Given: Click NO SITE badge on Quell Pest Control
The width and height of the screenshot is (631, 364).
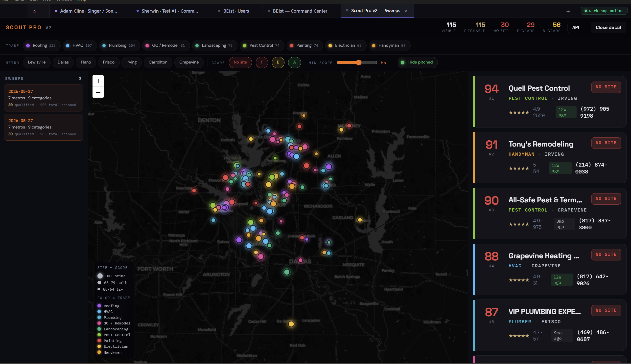Looking at the screenshot, I should [606, 87].
